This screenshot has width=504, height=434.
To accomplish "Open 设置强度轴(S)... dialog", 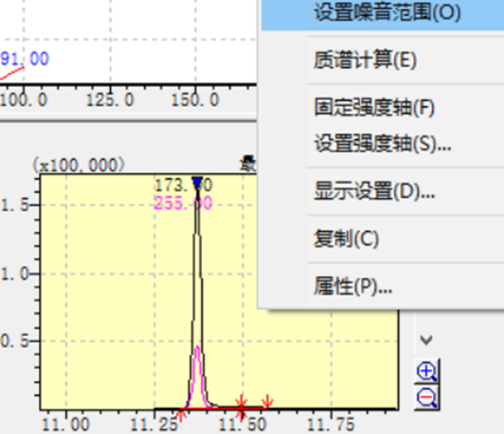I will [382, 143].
